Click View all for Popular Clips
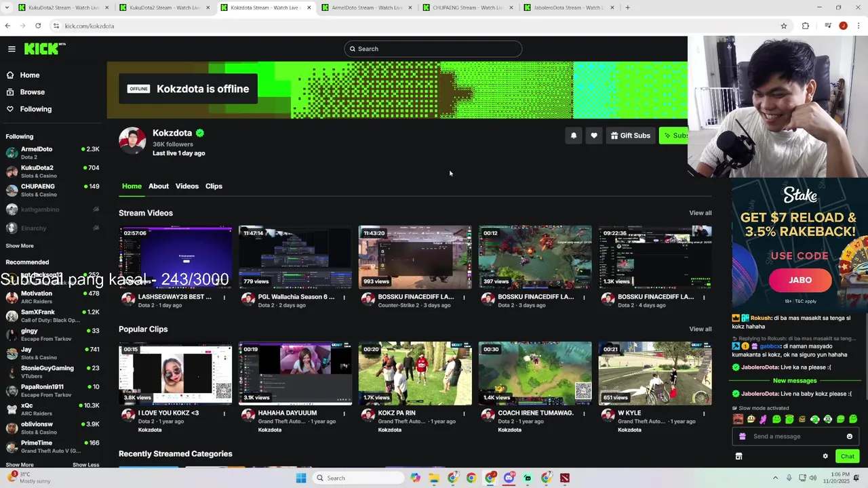This screenshot has width=868, height=488. coord(701,329)
